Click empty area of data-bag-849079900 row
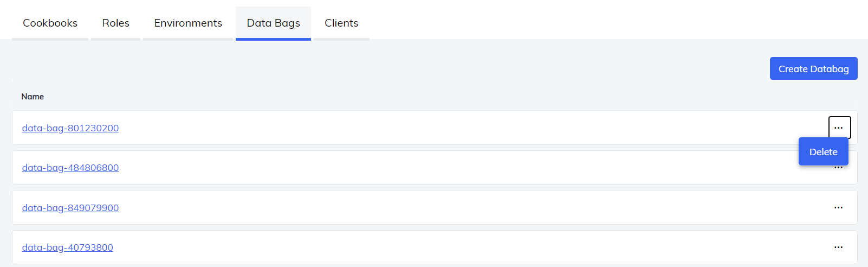Image resolution: width=868 pixels, height=267 pixels. tap(433, 208)
